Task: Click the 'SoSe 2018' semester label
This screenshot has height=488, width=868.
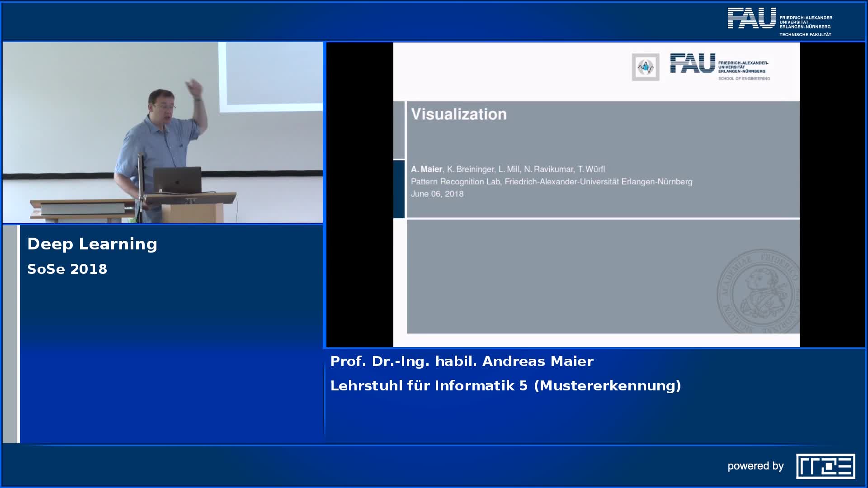Action: tap(67, 269)
